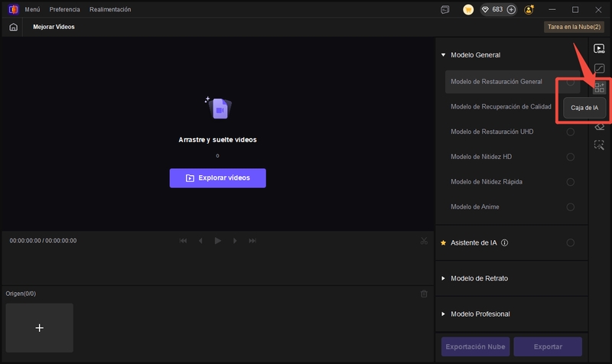Open the Menú menu

point(32,9)
